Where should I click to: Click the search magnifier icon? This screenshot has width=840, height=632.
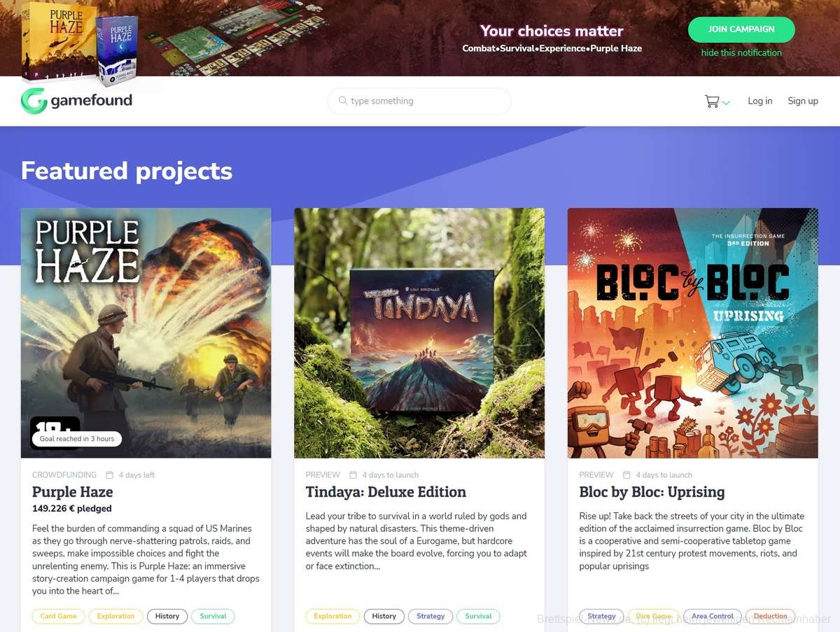[343, 101]
